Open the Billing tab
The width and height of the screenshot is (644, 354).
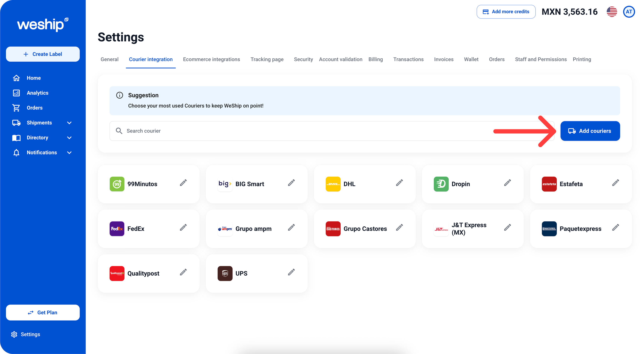[x=375, y=59]
